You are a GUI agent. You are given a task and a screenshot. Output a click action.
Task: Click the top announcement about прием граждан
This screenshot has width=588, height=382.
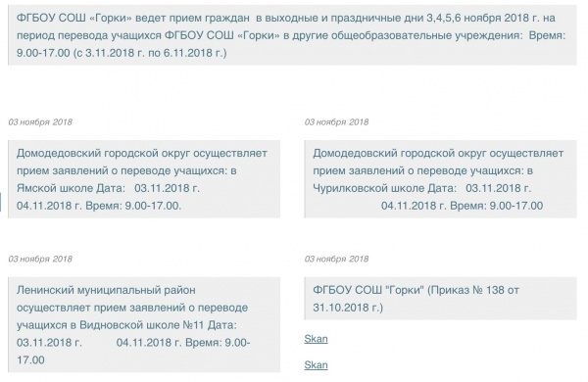[x=292, y=35]
